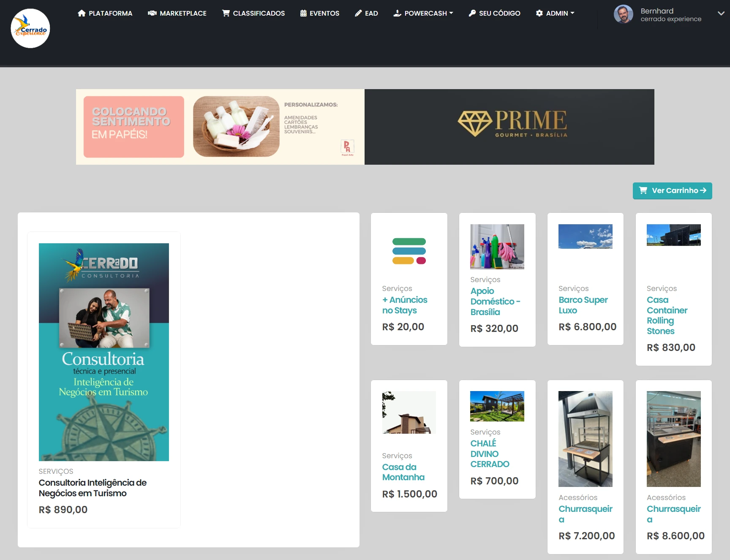The height and width of the screenshot is (560, 730).
Task: Click the key icon beside Seu Código
Action: (472, 13)
